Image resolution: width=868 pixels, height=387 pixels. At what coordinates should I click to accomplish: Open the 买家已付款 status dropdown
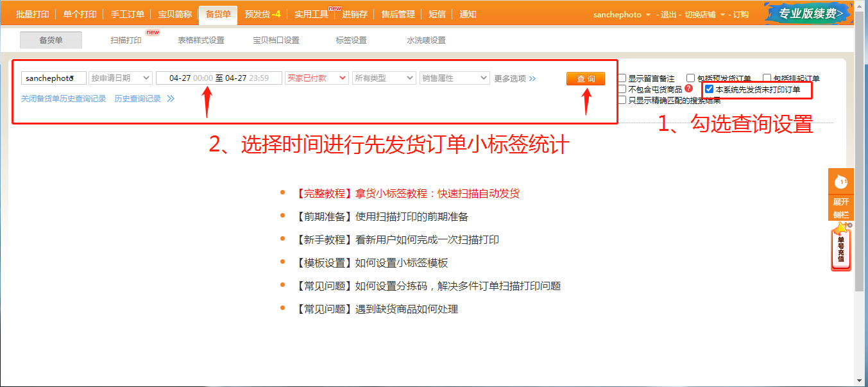pos(316,78)
